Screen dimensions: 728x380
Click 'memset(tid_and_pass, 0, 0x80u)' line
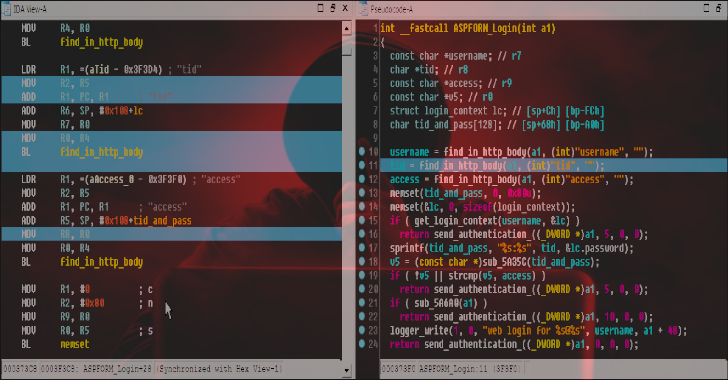click(465, 193)
